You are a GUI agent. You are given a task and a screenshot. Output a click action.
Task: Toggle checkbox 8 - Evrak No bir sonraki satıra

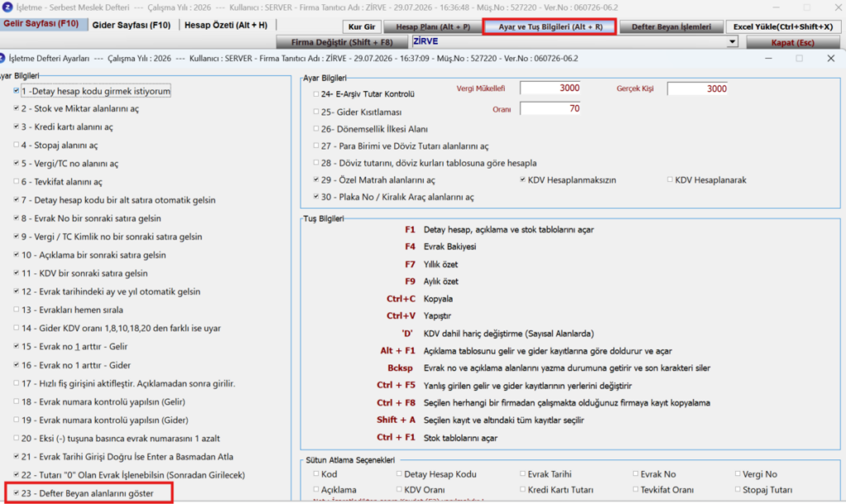pos(17,218)
